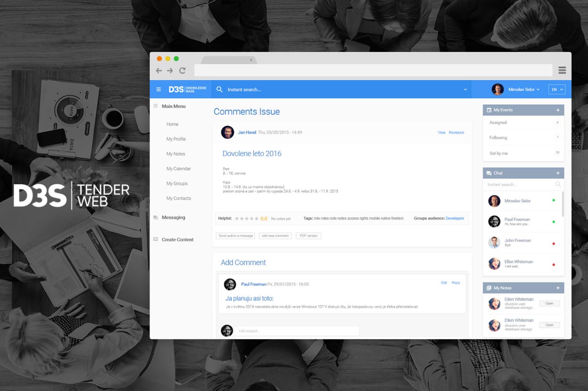Click Send author a message button
The image size is (588, 391).
click(235, 236)
